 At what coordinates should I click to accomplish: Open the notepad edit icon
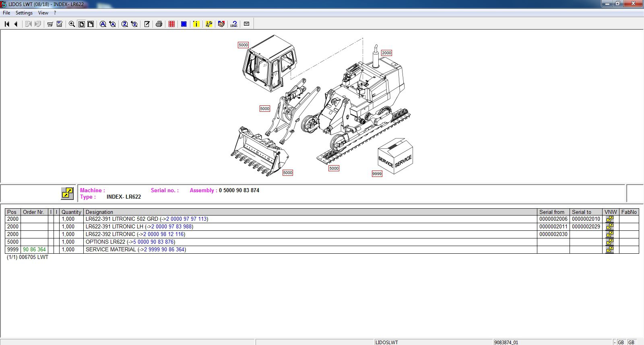tap(147, 24)
